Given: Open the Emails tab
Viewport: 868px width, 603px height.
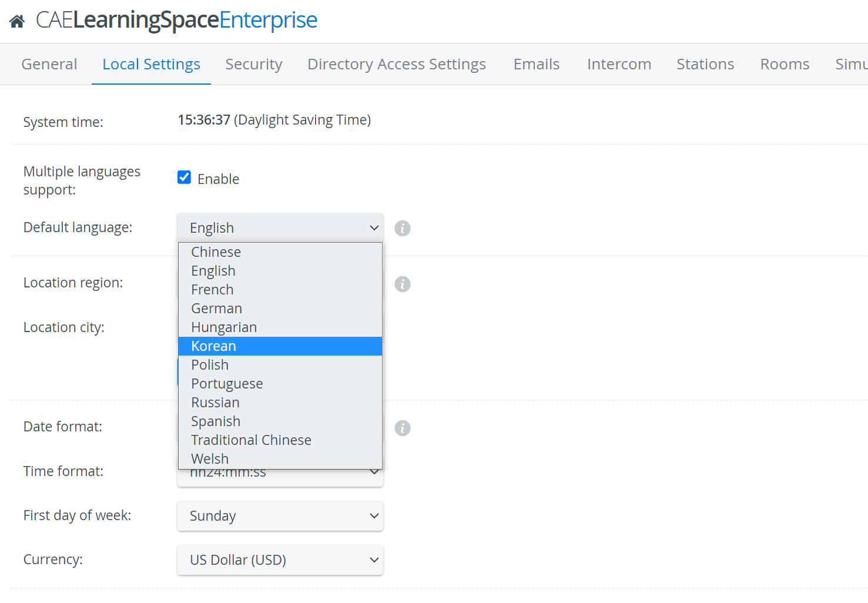Looking at the screenshot, I should (537, 64).
